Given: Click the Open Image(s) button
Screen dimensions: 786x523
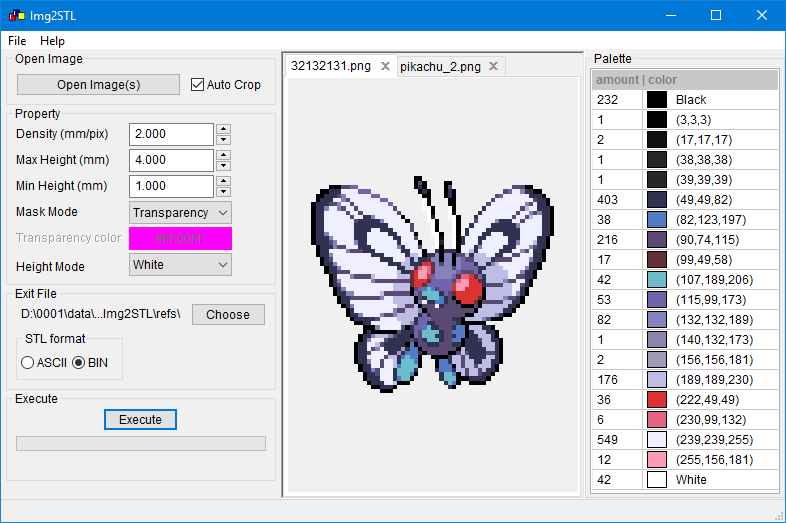Looking at the screenshot, I should click(x=98, y=85).
